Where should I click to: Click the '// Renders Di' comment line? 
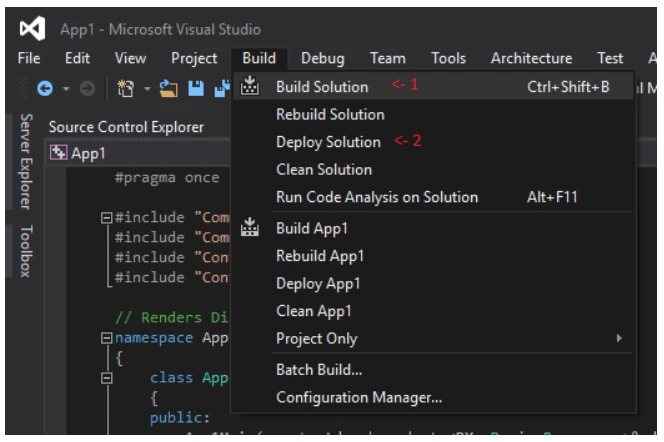pos(172,317)
